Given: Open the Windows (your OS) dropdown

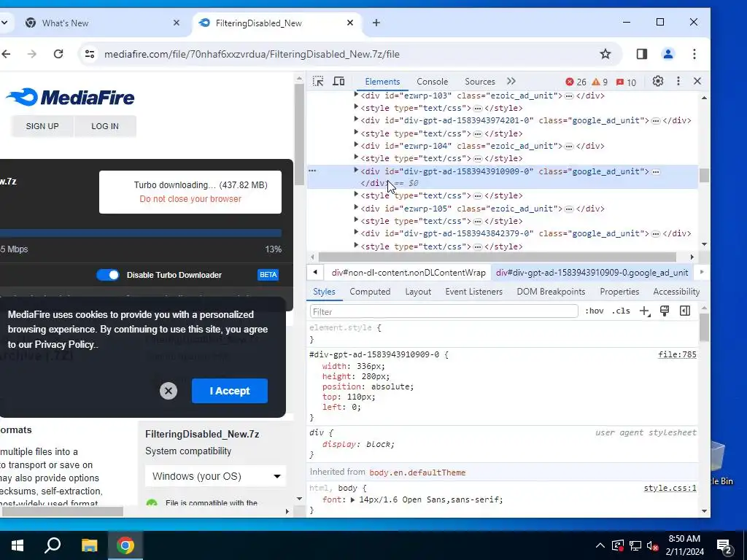Looking at the screenshot, I should tap(215, 476).
